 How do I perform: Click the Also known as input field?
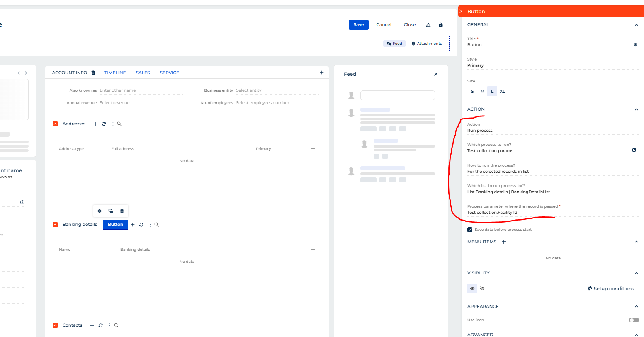(141, 90)
